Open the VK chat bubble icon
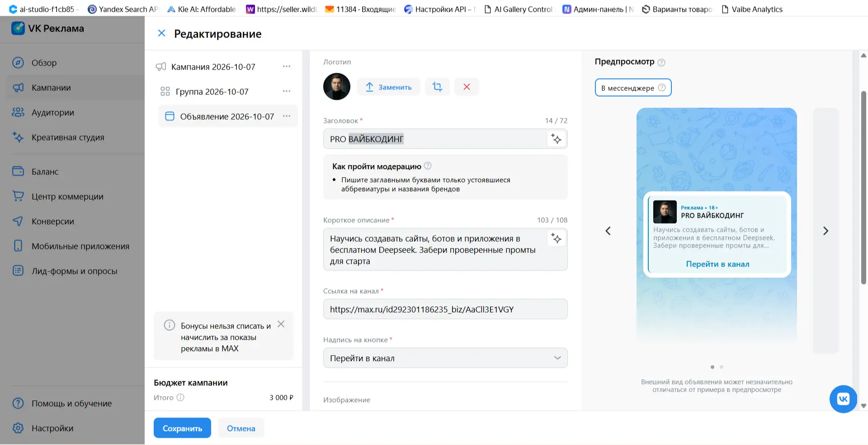 point(843,399)
